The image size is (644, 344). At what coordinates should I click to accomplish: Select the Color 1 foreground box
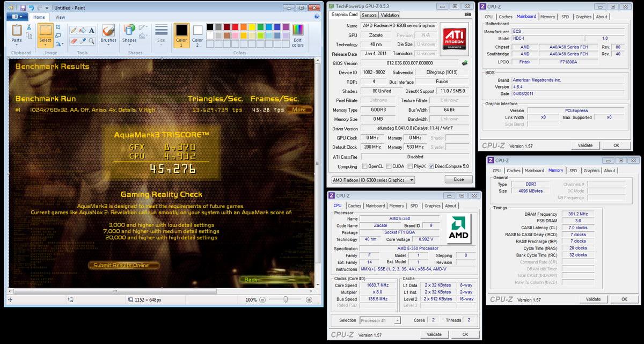[x=182, y=34]
